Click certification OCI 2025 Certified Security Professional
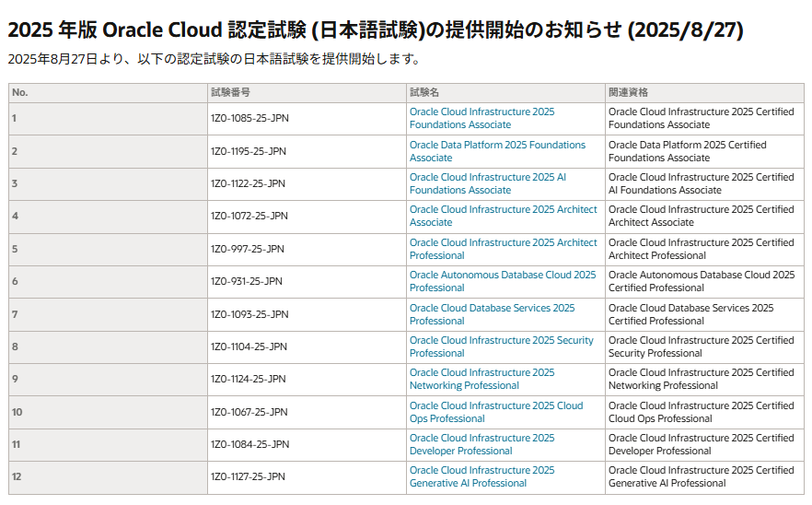812x505 pixels. click(x=702, y=346)
